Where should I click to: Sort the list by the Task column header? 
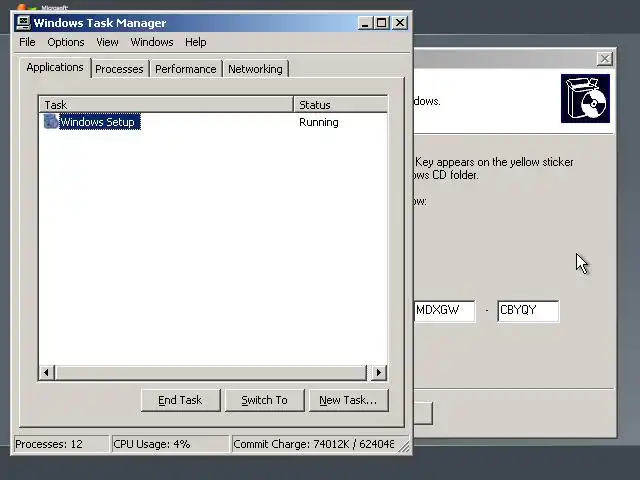click(167, 104)
